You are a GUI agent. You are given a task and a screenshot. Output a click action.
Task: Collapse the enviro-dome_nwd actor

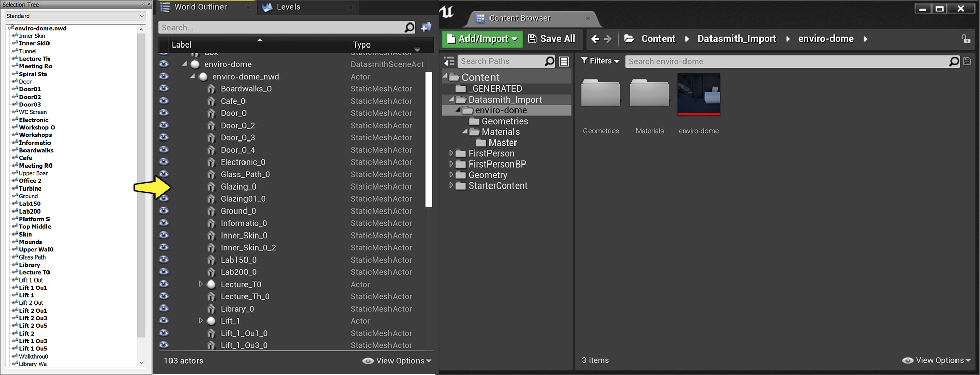coord(193,77)
